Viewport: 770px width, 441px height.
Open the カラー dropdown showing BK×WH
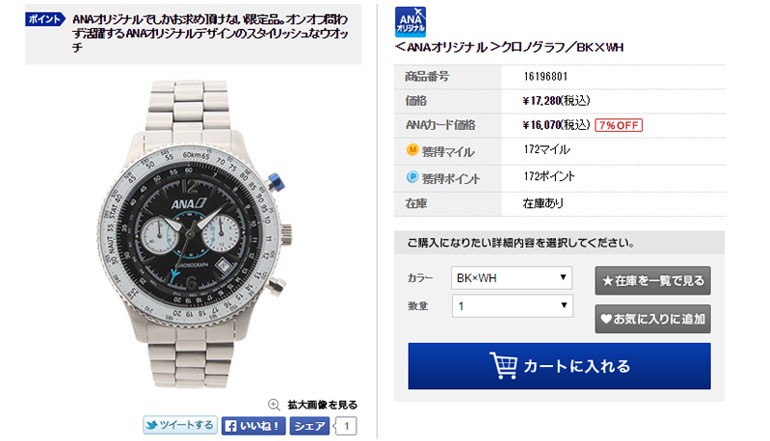click(512, 278)
